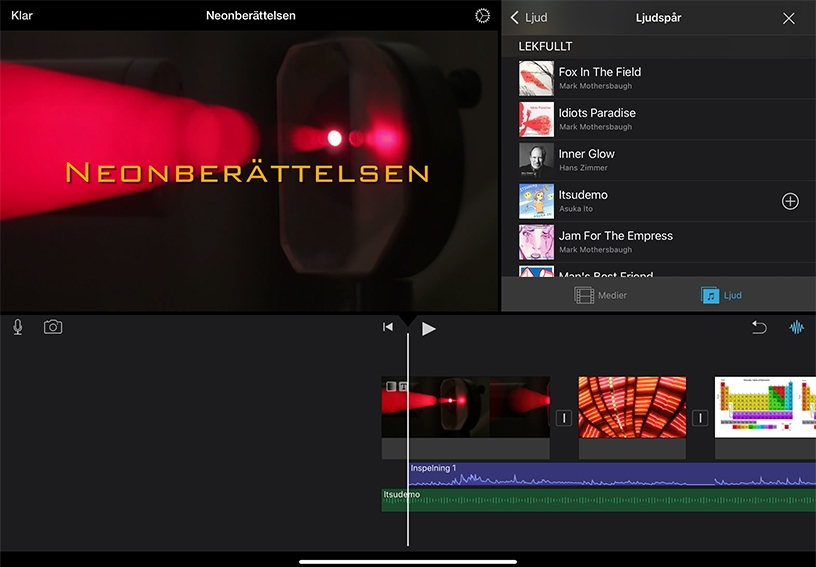Tap the Neonberättelsen project name header
Image resolution: width=816 pixels, height=567 pixels.
pyautogui.click(x=251, y=16)
